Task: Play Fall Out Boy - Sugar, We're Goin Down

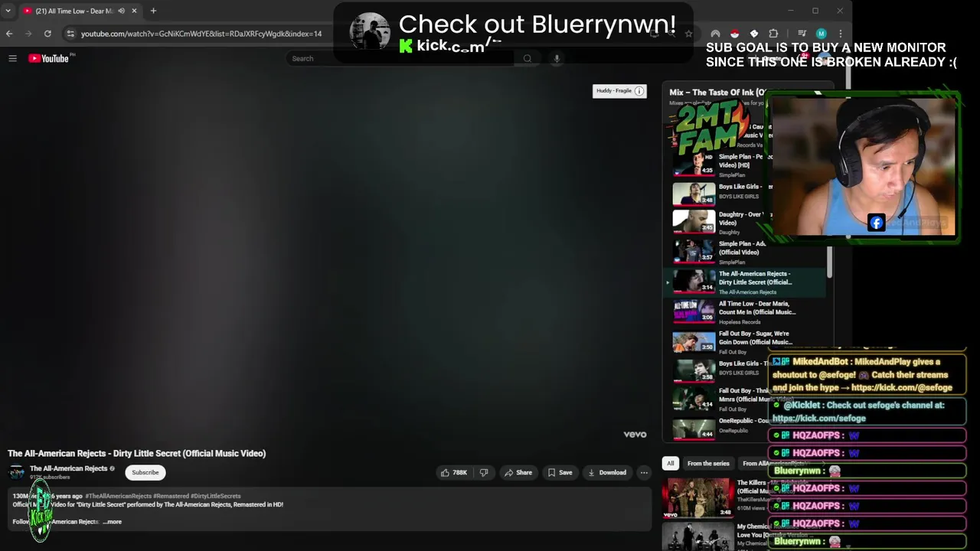Action: [x=744, y=342]
